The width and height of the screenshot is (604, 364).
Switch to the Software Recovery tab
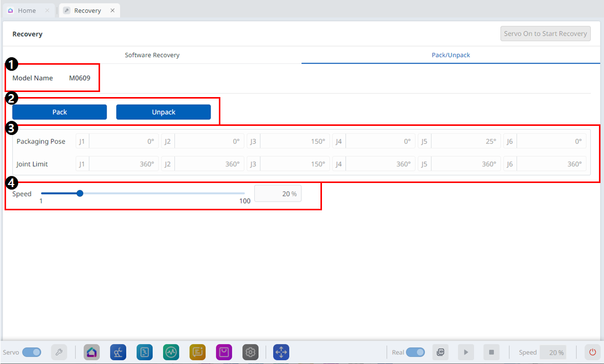152,55
